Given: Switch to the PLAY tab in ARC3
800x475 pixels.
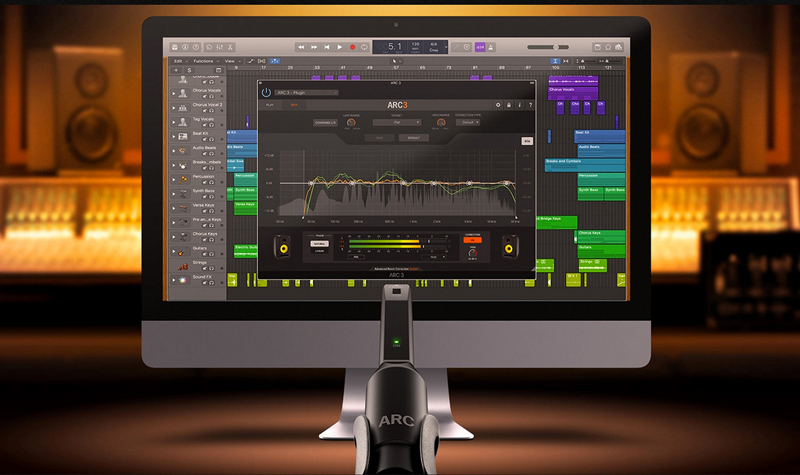Looking at the screenshot, I should [270, 105].
